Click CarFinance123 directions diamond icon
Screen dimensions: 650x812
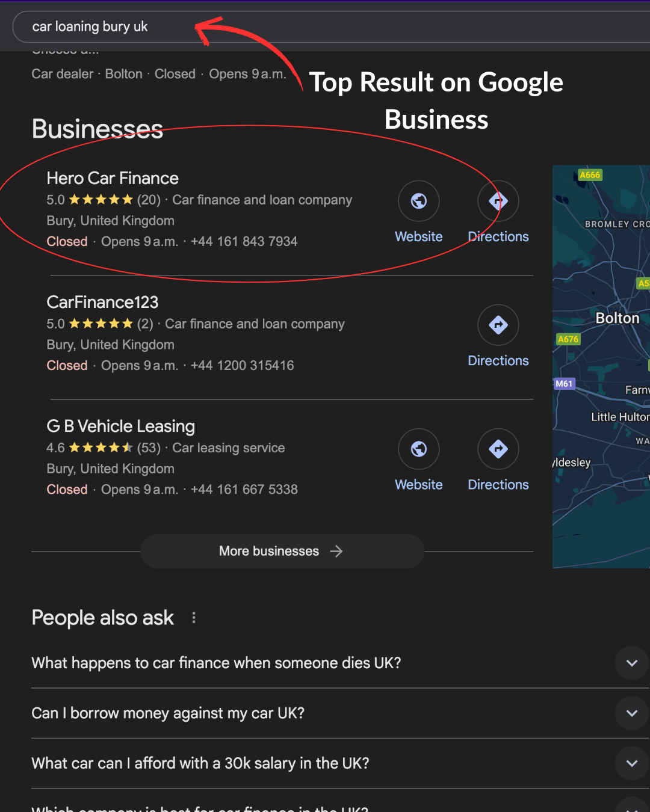[498, 325]
